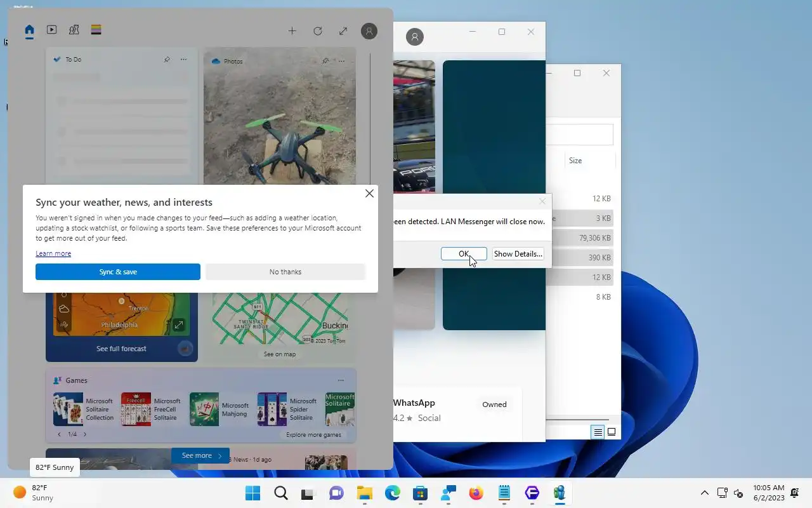This screenshot has height=508, width=812.
Task: Open Microsoft Mahjong game
Action: 219,409
